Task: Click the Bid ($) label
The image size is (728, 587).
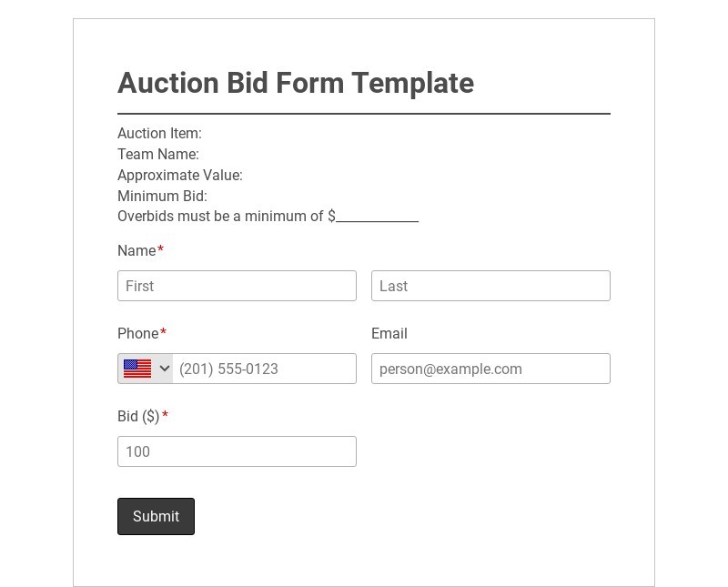Action: pyautogui.click(x=138, y=416)
